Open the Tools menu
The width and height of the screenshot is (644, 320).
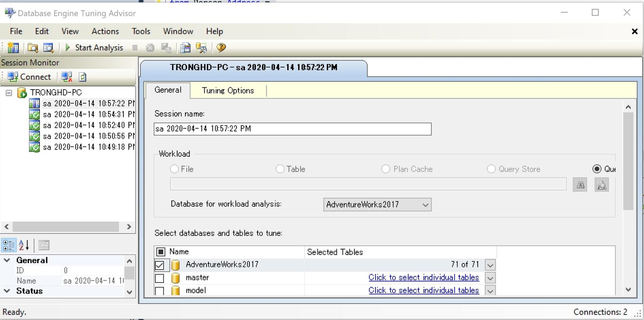[141, 31]
